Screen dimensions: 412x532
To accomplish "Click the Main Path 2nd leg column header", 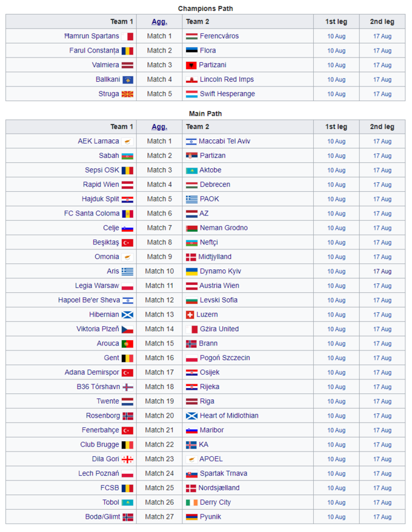I will (382, 127).
